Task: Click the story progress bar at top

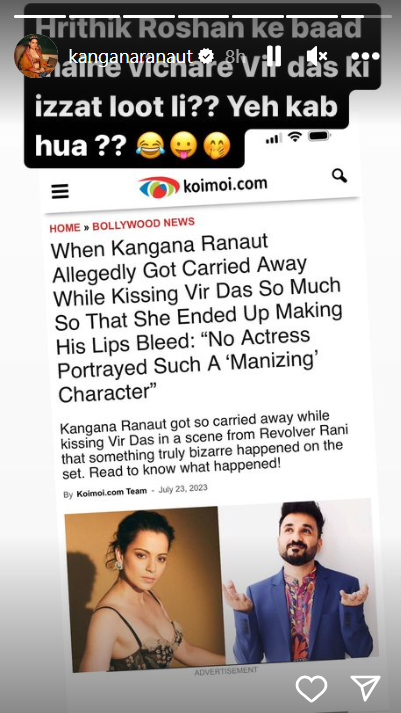Action: tap(203, 17)
